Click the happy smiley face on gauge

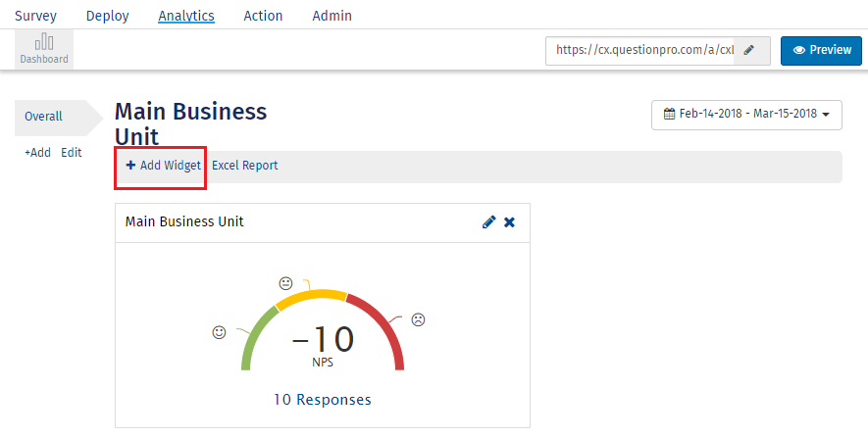(x=220, y=332)
